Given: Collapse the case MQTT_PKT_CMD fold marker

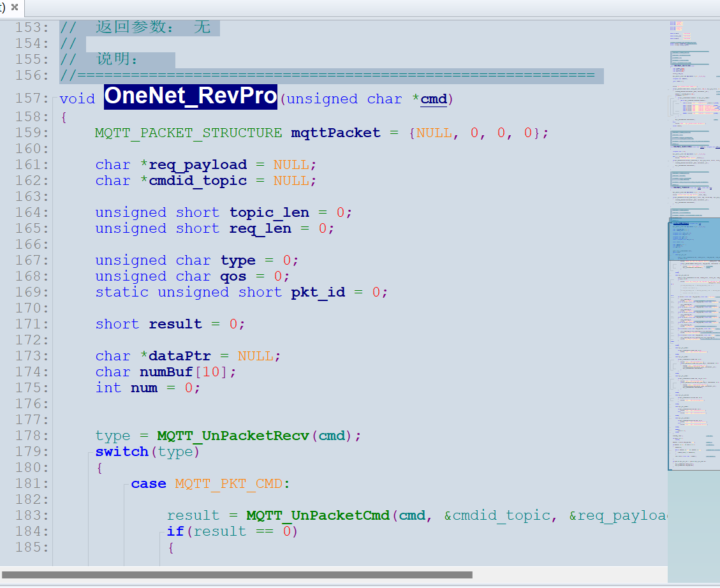Looking at the screenshot, I should 126,484.
